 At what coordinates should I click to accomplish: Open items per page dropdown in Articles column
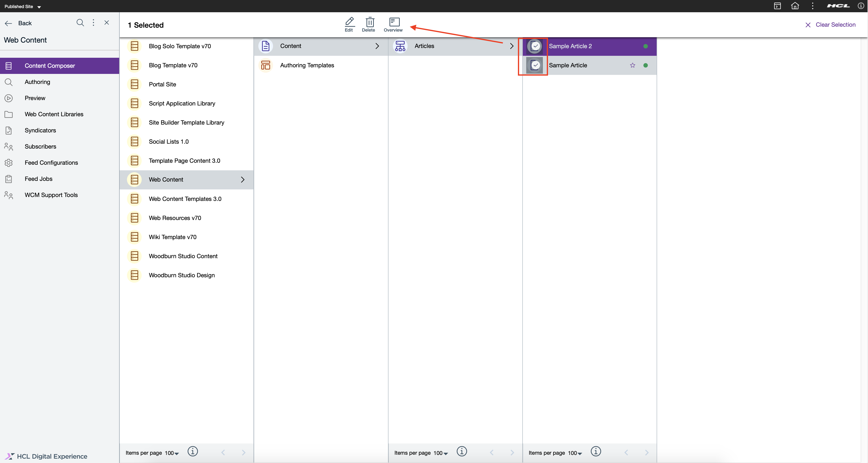click(x=441, y=453)
